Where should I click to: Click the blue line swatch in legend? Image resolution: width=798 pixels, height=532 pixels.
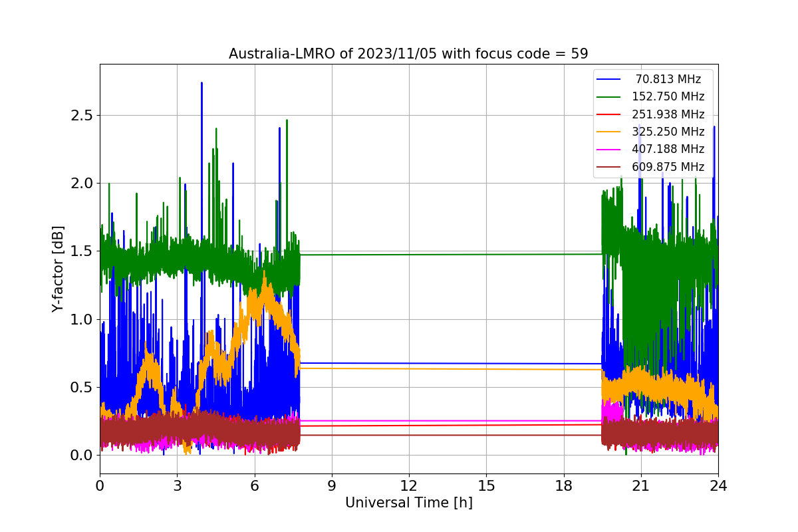[609, 80]
